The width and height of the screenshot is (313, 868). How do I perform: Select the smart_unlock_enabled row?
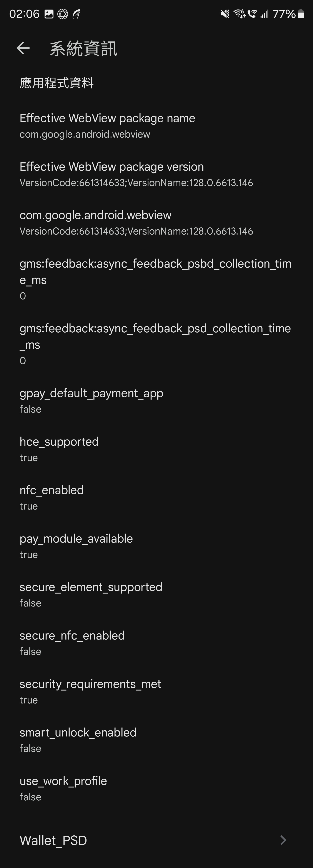pos(156,740)
